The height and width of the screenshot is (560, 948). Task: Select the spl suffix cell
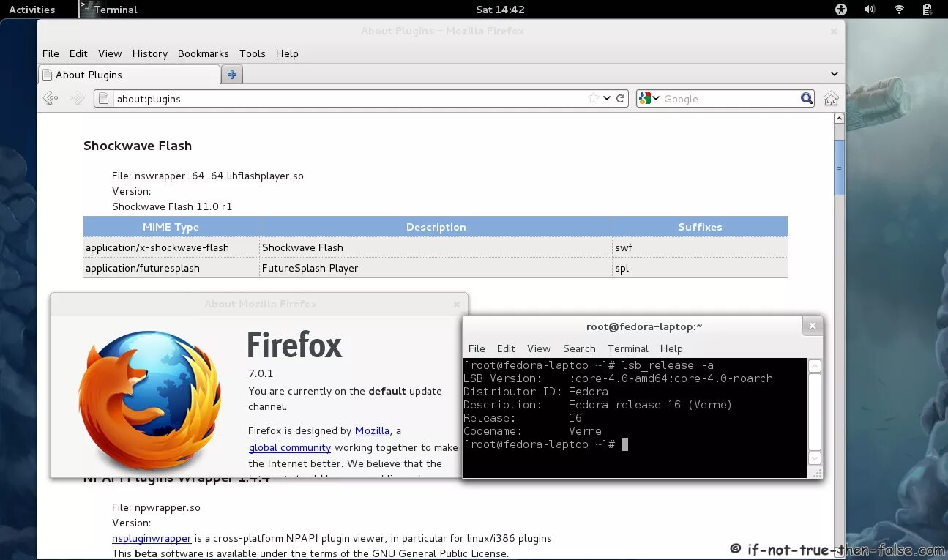700,268
